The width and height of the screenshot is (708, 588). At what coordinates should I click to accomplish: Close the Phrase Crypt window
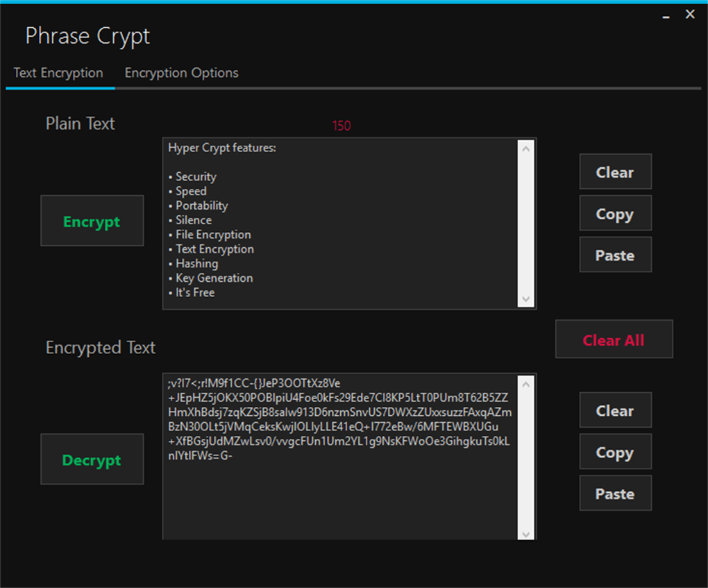[x=690, y=15]
